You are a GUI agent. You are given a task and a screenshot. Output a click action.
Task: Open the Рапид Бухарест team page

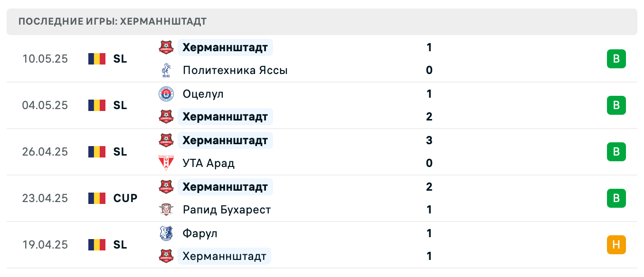coord(227,209)
